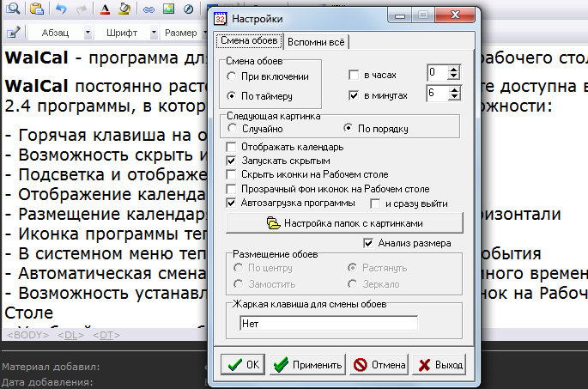This screenshot has width=588, height=389.
Task: Click the 'Материал добавил:' label
Action: coord(51,367)
